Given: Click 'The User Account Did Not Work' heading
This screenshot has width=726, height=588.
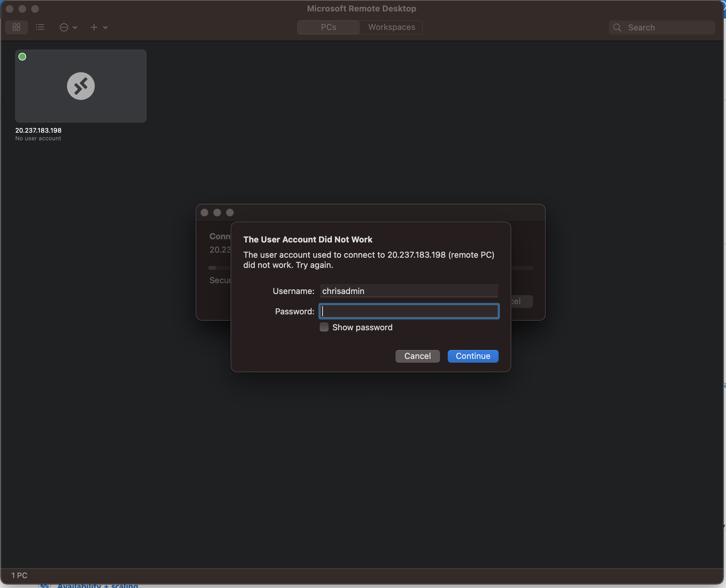Looking at the screenshot, I should pyautogui.click(x=308, y=240).
